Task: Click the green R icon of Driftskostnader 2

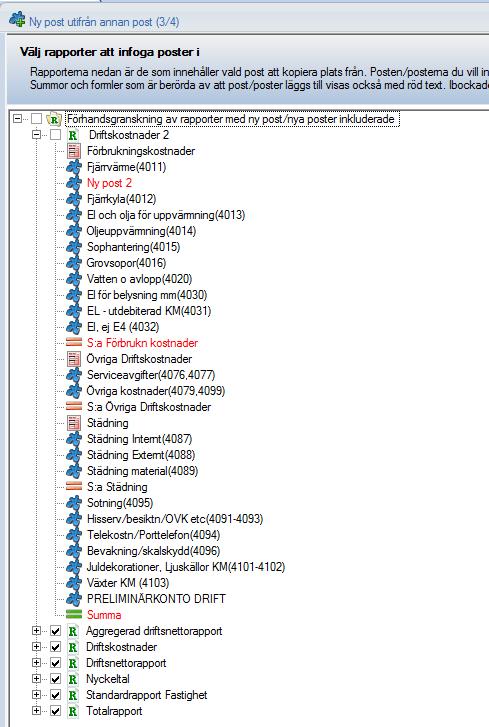Action: (x=73, y=135)
